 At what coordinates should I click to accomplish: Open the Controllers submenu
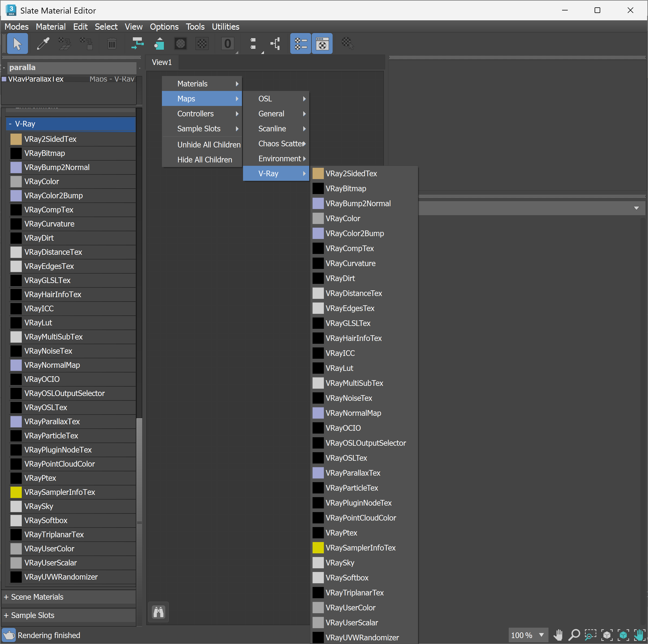tap(202, 114)
